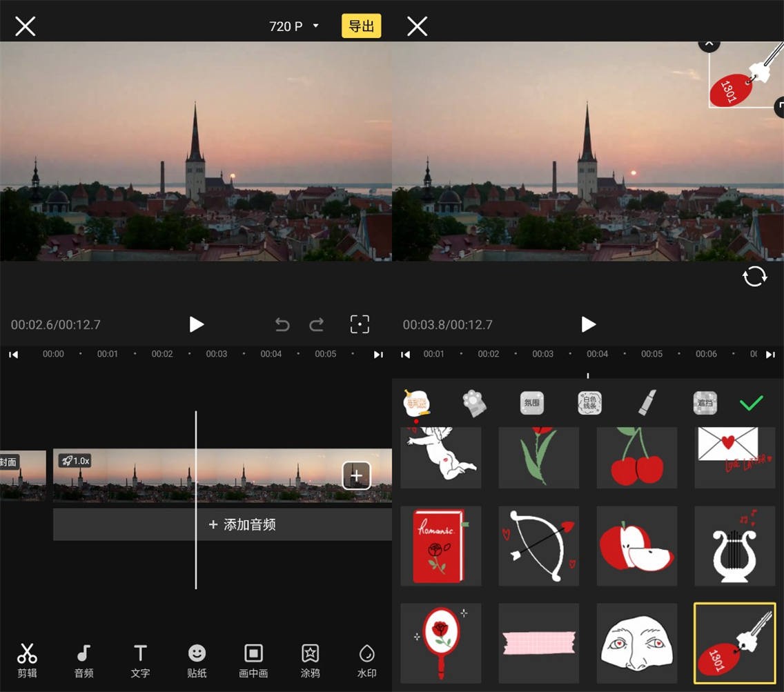Choose the bow and arrow sticker
Viewport: 784px width, 692px height.
click(538, 546)
